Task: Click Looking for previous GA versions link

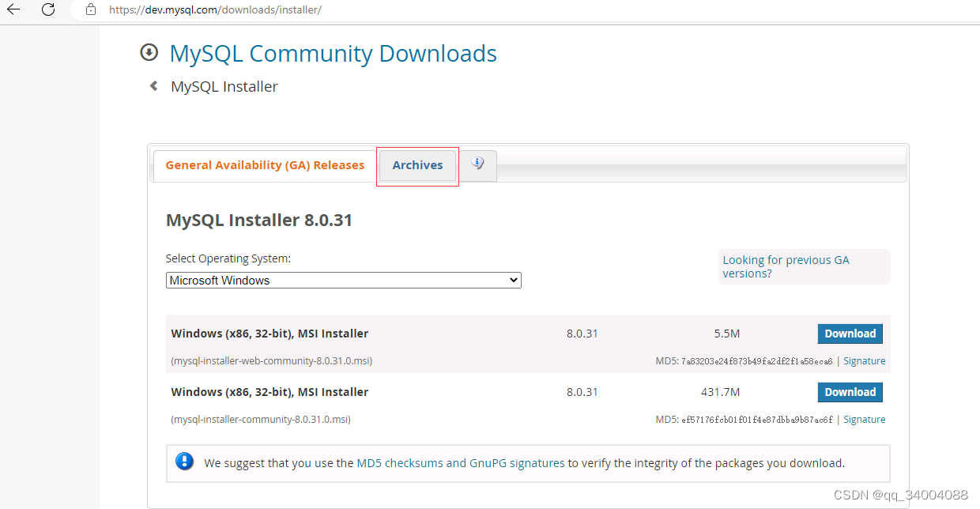Action: click(x=786, y=266)
